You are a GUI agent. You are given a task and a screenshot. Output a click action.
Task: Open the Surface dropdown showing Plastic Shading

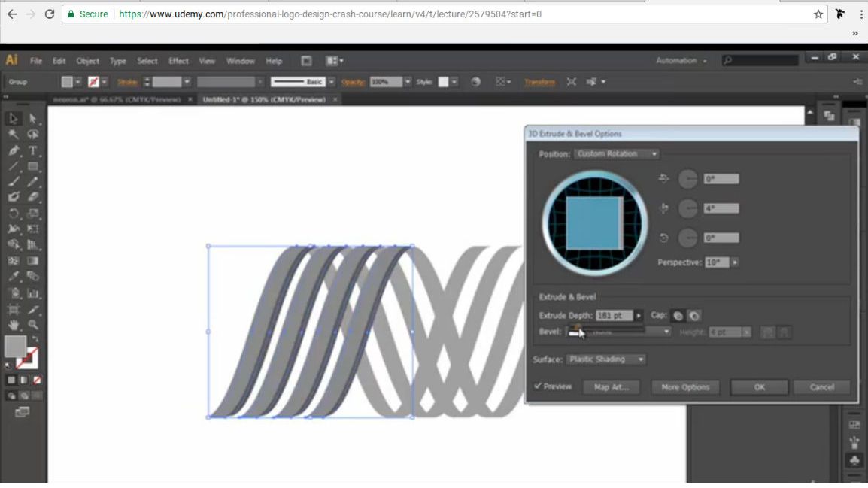pos(605,359)
